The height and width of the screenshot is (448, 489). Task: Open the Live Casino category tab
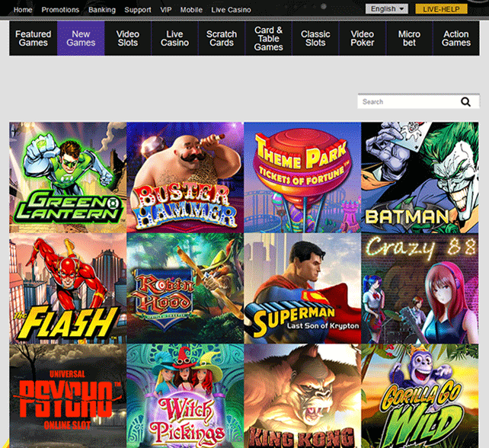pyautogui.click(x=174, y=38)
